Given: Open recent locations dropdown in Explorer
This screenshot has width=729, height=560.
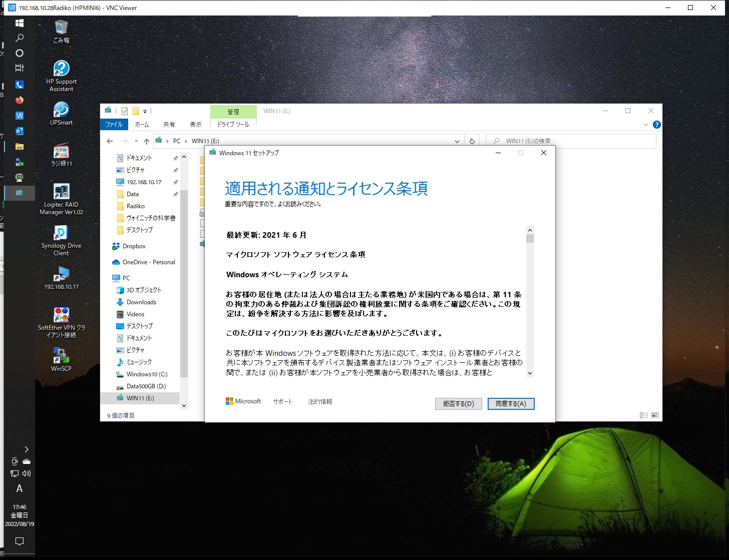Looking at the screenshot, I should pos(136,141).
